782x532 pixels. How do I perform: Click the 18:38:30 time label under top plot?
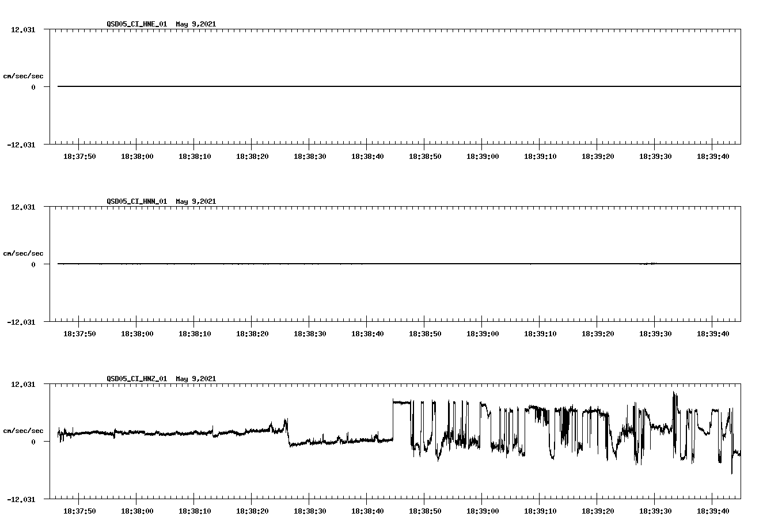pyautogui.click(x=309, y=155)
